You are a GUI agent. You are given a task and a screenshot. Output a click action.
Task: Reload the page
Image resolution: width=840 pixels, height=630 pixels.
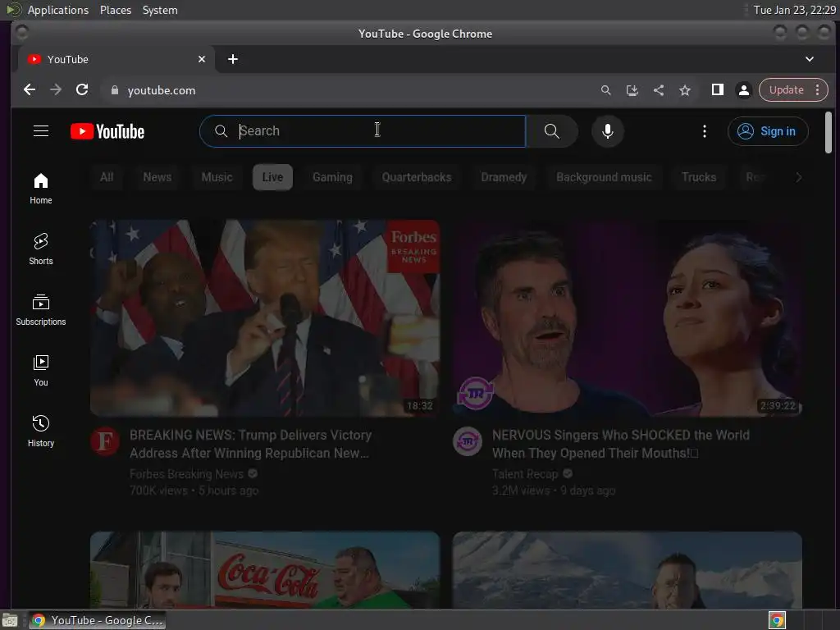[x=82, y=90]
